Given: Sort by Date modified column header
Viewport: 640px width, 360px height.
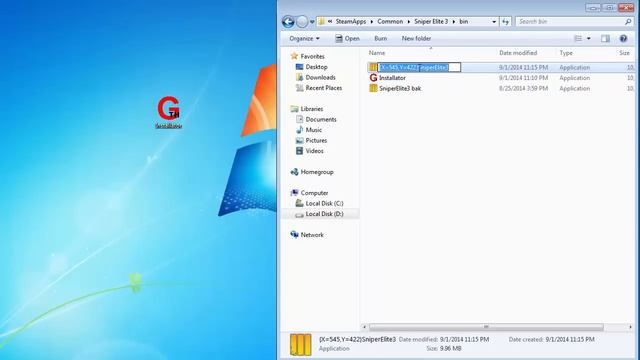Looking at the screenshot, I should click(518, 53).
